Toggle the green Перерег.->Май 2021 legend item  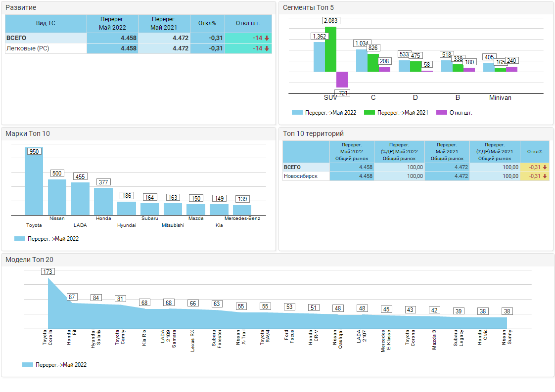click(x=396, y=113)
